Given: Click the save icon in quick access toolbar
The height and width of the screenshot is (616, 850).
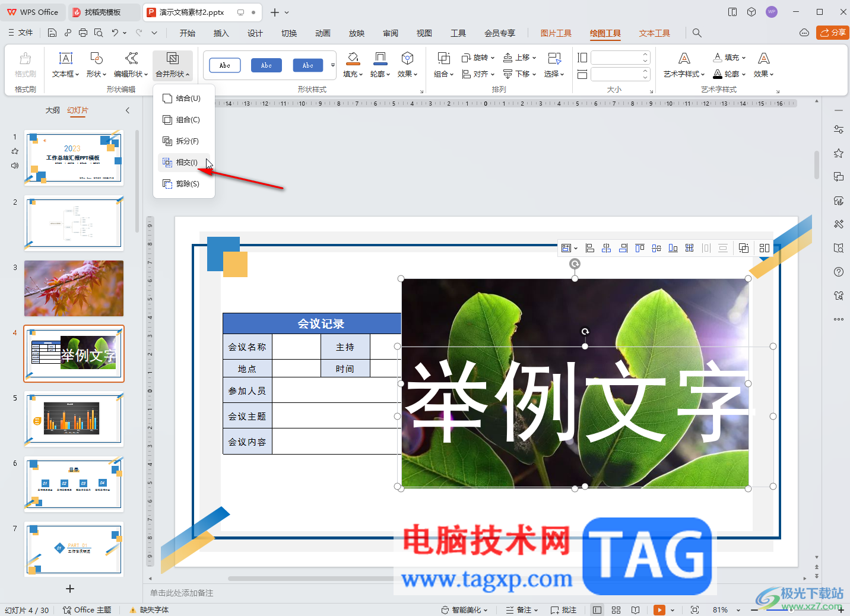Looking at the screenshot, I should 52,33.
